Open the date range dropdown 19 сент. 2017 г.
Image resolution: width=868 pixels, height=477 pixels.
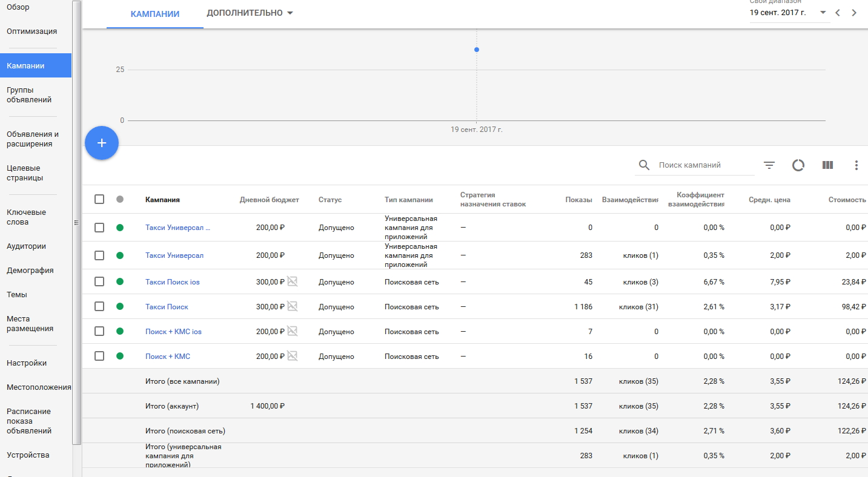(x=788, y=13)
